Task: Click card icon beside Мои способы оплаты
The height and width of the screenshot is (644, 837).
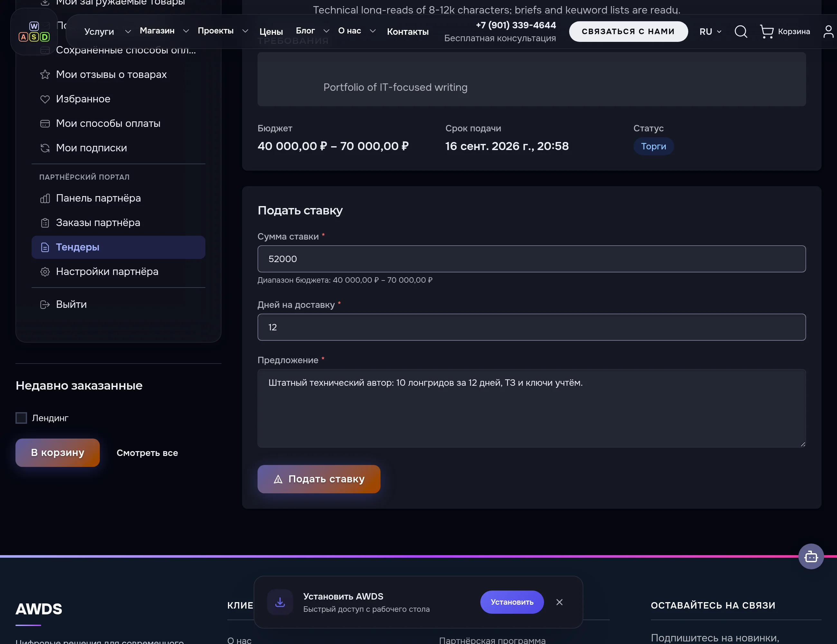Action: 45,123
